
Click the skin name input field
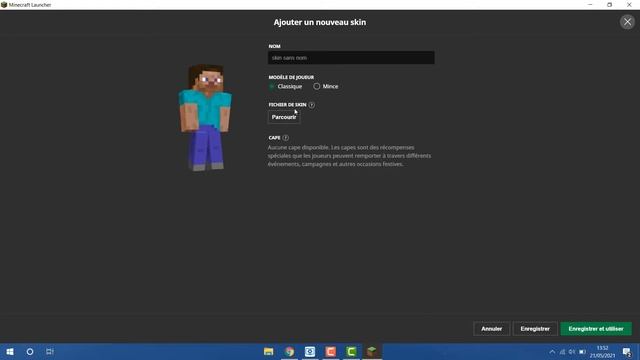(351, 58)
